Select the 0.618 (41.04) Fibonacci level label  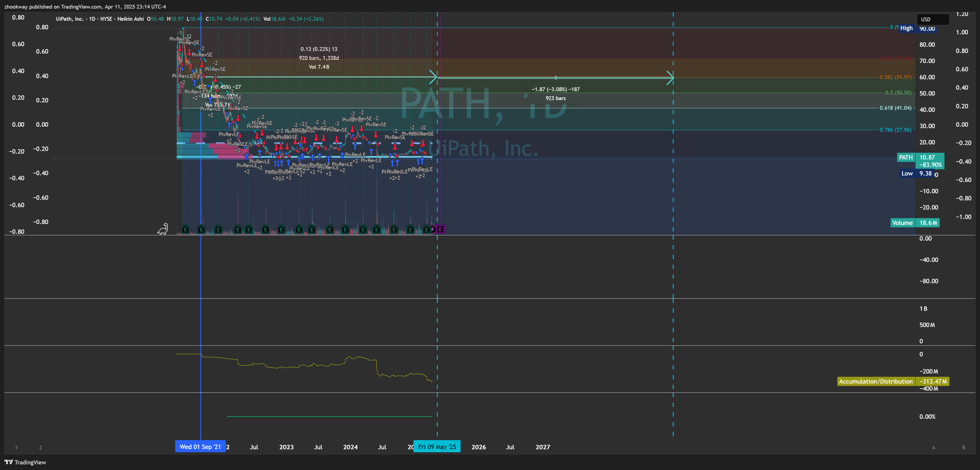tap(895, 108)
